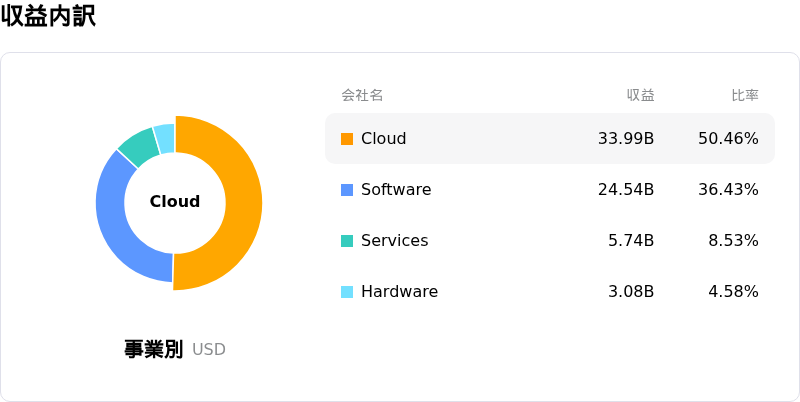
Task: Select the Hardware row label
Action: [x=399, y=292]
